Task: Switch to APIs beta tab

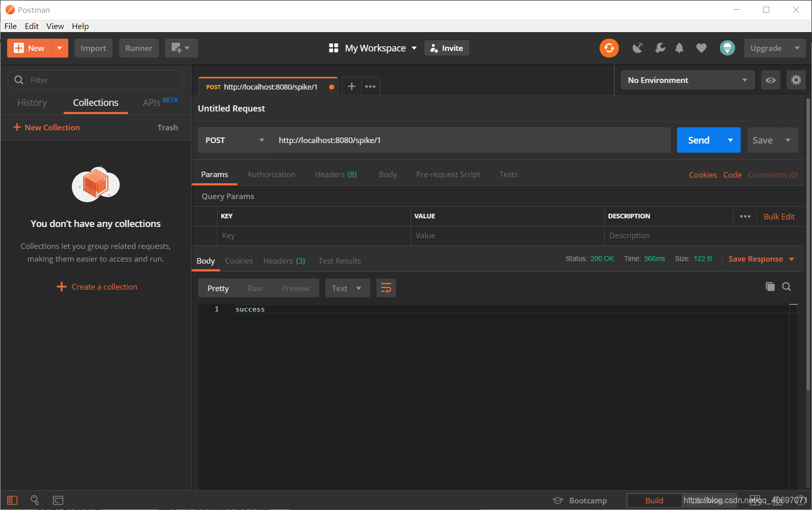Action: (x=160, y=102)
